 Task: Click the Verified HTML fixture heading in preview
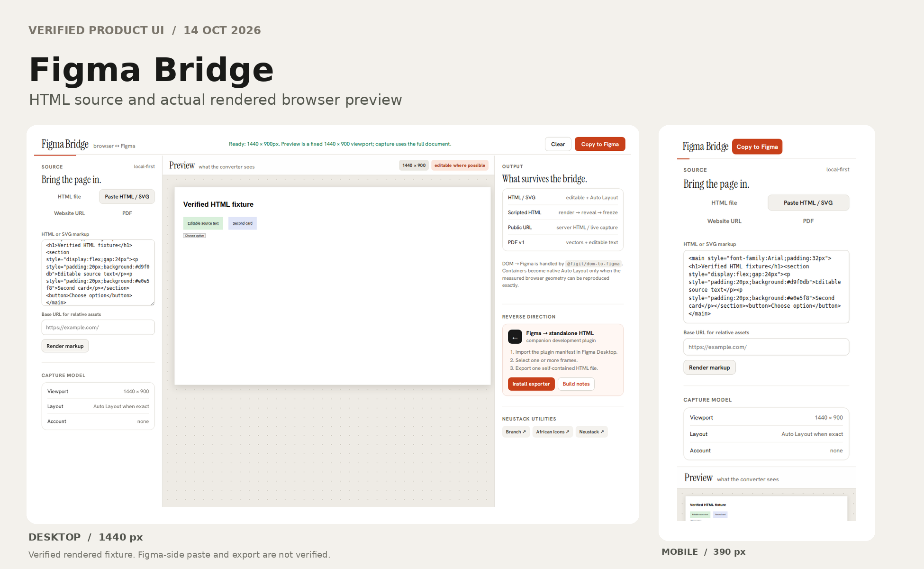tap(218, 204)
